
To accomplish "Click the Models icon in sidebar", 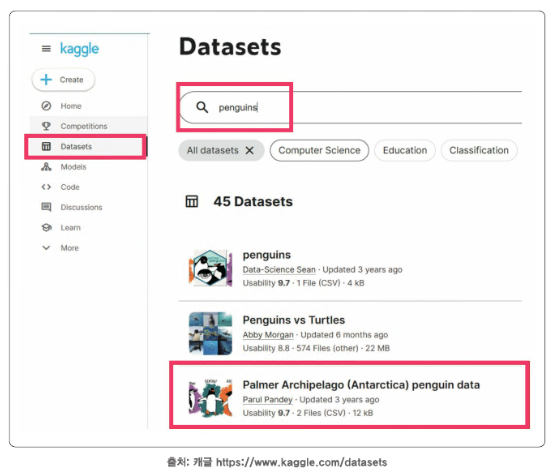I will 46,167.
